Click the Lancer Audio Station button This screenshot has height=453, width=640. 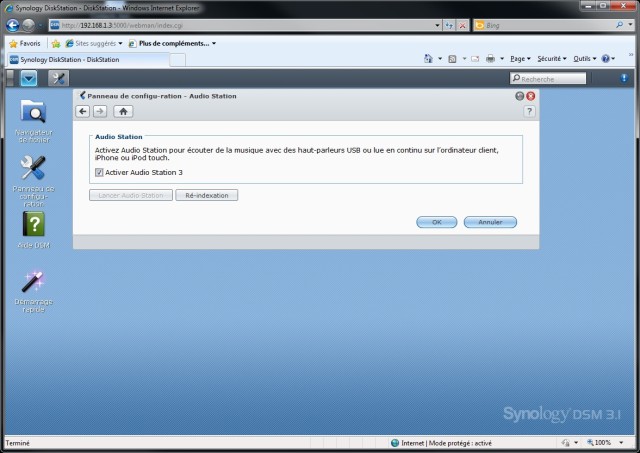coord(131,195)
